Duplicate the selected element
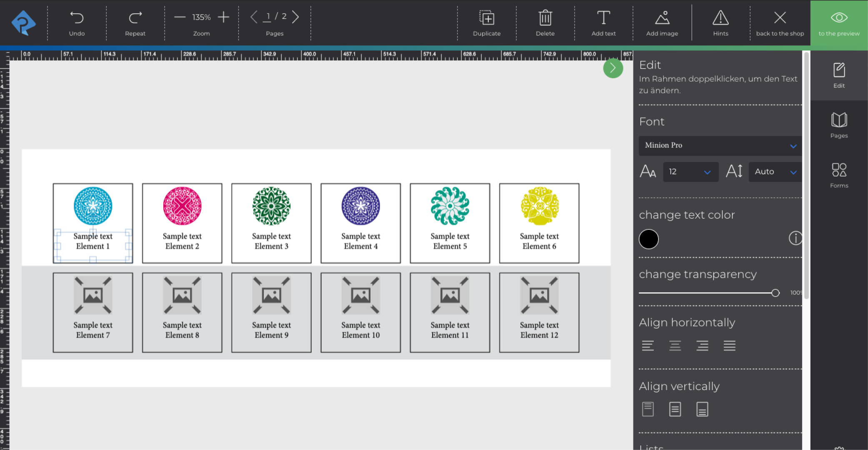The width and height of the screenshot is (868, 450). click(x=486, y=18)
